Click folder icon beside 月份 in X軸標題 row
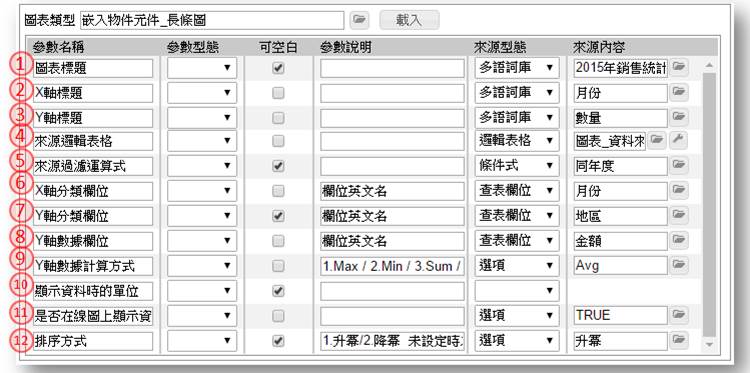750x373 pixels. [x=678, y=93]
